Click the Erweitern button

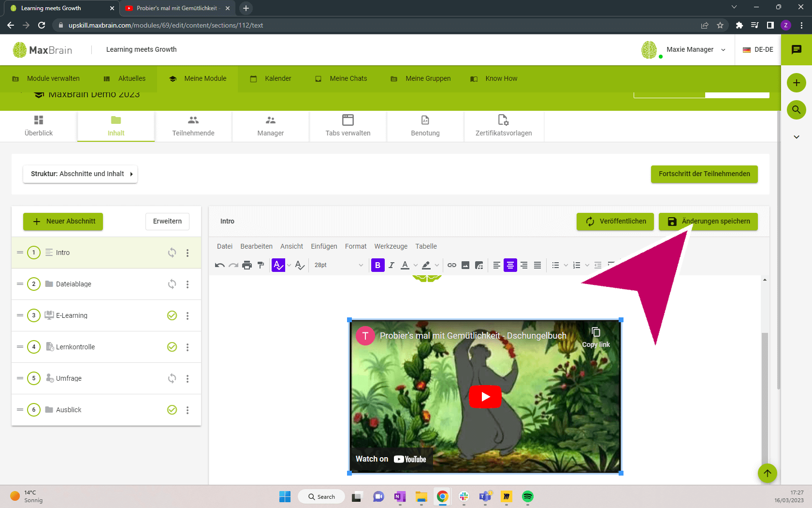(x=167, y=222)
